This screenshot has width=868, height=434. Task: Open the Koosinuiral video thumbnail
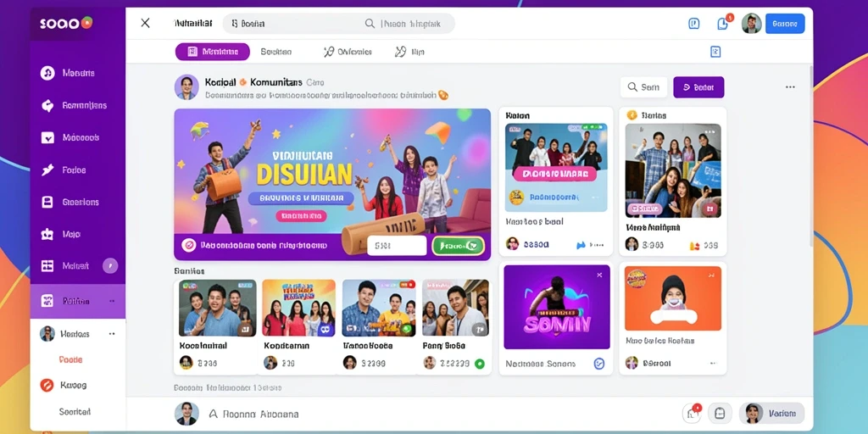coord(218,308)
